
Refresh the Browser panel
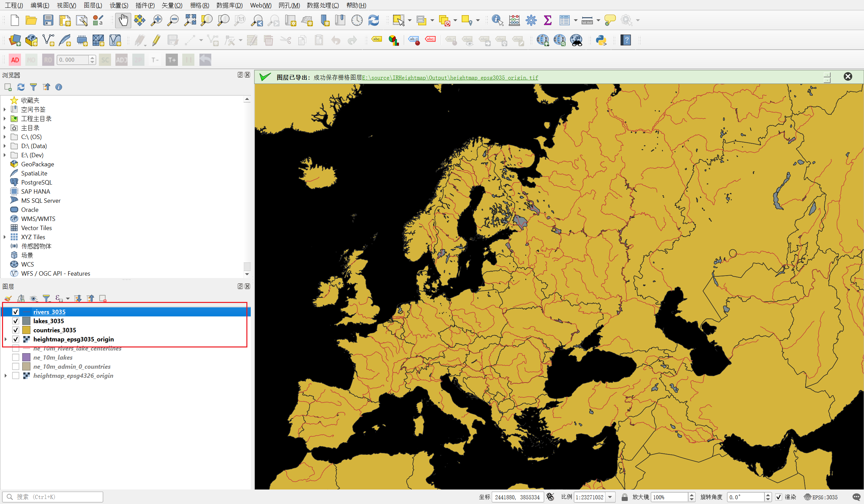(x=21, y=87)
